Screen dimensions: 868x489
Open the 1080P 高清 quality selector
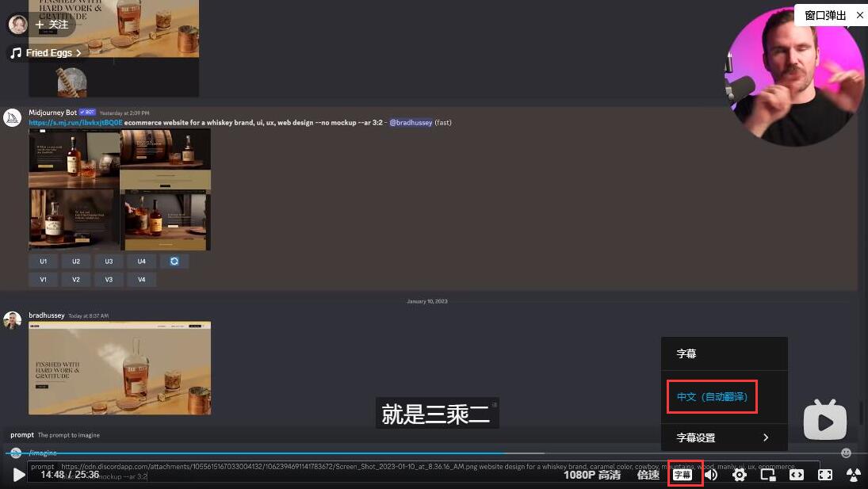[592, 475]
